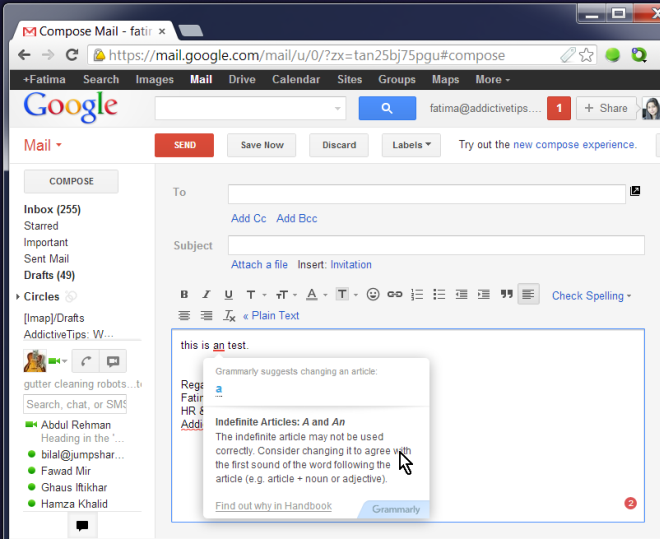Open the profile picture avatar
Screen dimensions: 660x539
coord(651,109)
